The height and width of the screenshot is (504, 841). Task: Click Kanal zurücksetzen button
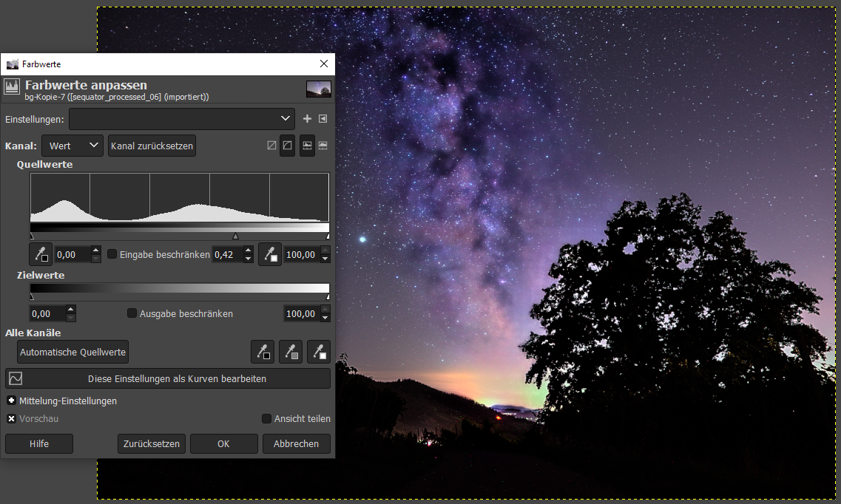[x=152, y=146]
